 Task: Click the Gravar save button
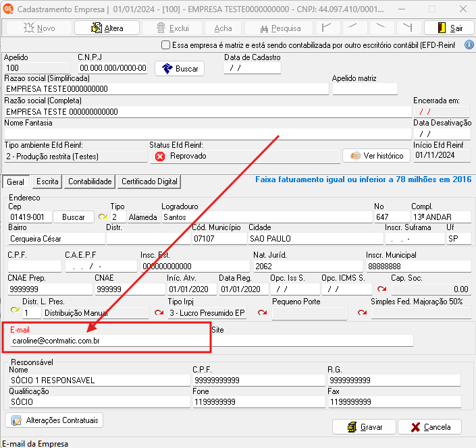364,427
